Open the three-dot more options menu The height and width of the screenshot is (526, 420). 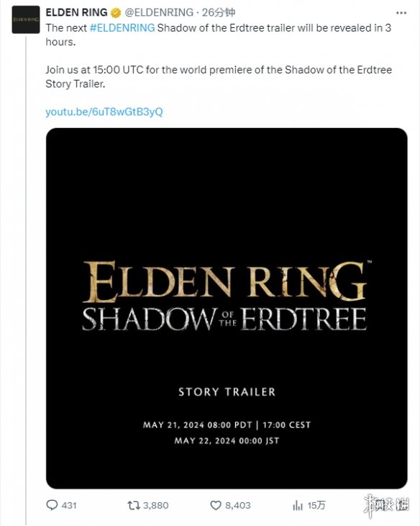coord(401,13)
